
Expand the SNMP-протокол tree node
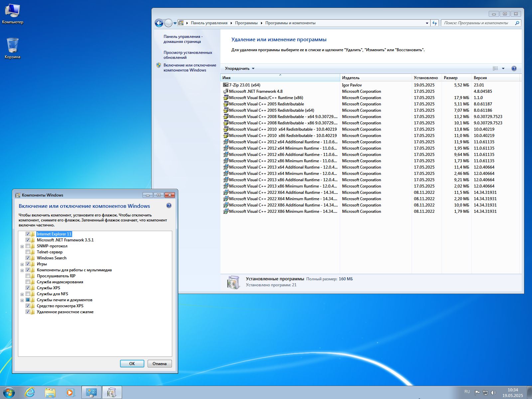[22, 246]
